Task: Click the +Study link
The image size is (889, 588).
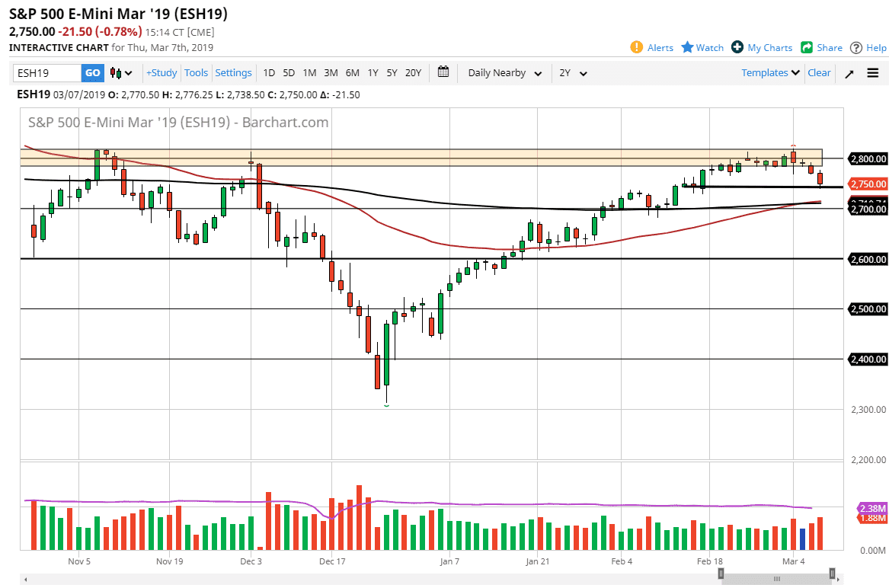Action: click(161, 72)
